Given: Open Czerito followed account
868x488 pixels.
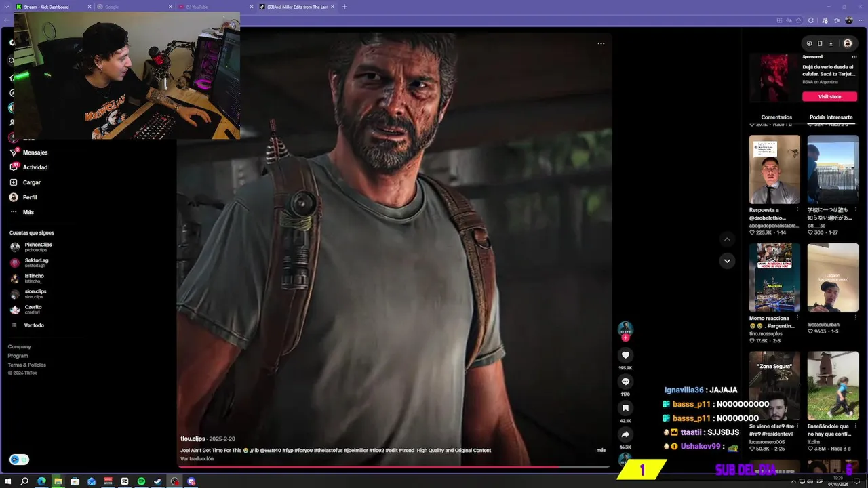Looking at the screenshot, I should click(x=26, y=309).
